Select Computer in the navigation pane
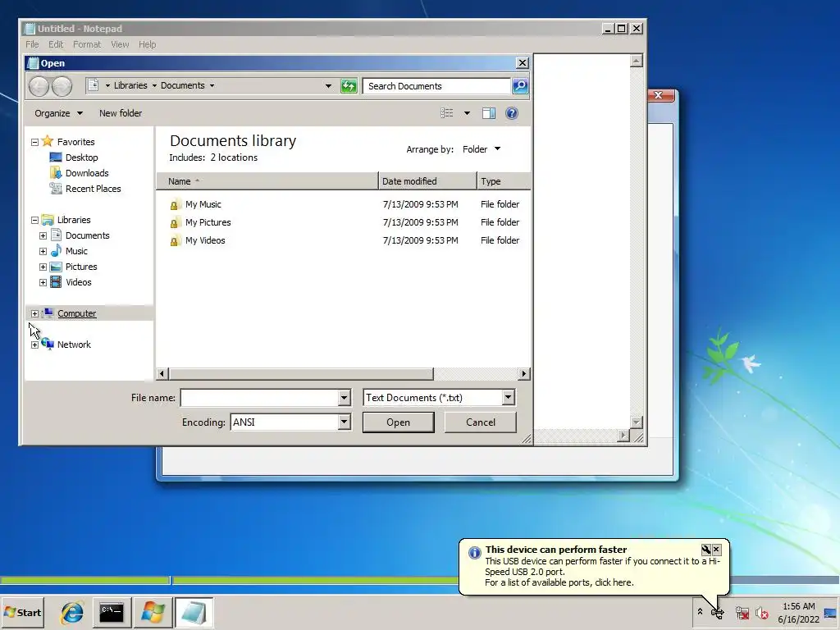The image size is (840, 630). click(76, 313)
